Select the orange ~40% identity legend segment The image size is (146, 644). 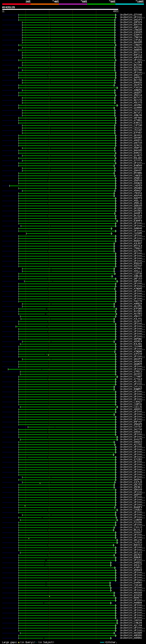(45, 4)
